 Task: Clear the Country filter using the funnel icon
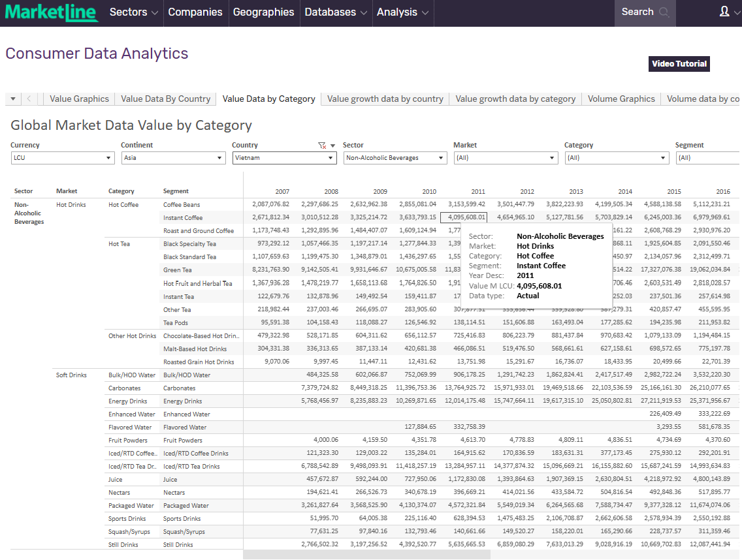[x=321, y=146]
